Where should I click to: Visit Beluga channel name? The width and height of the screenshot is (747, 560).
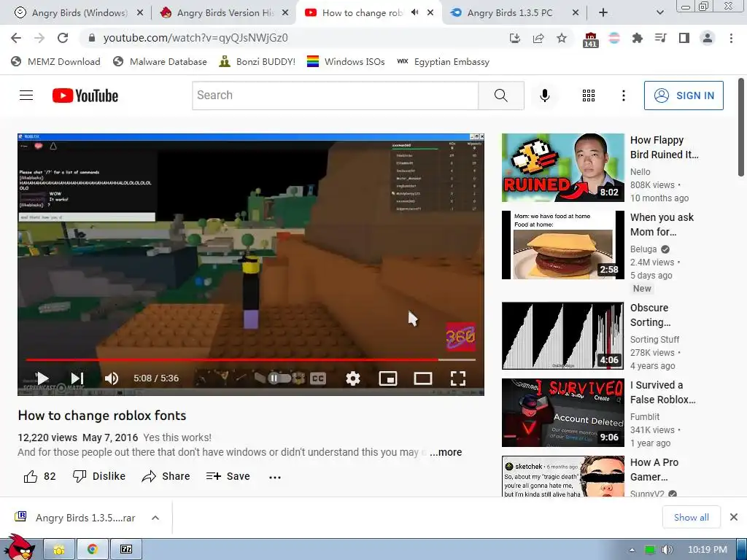pyautogui.click(x=643, y=249)
